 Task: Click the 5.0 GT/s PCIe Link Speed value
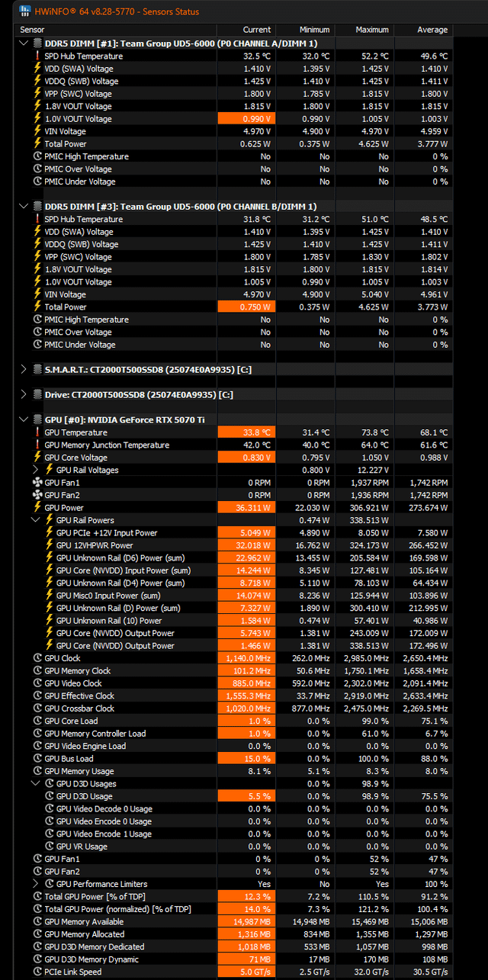[x=246, y=972]
